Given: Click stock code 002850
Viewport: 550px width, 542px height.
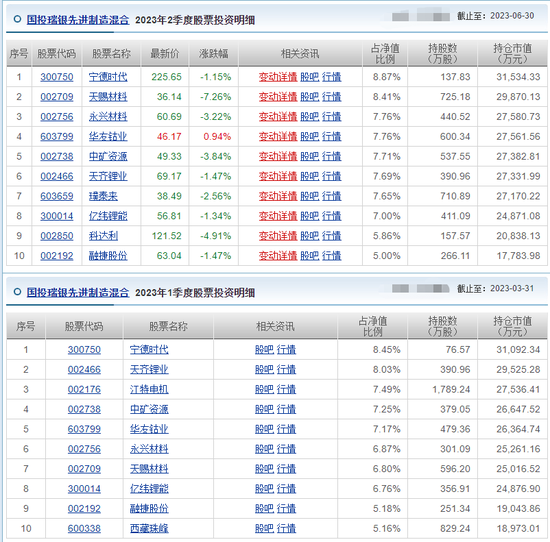Looking at the screenshot, I should (57, 236).
